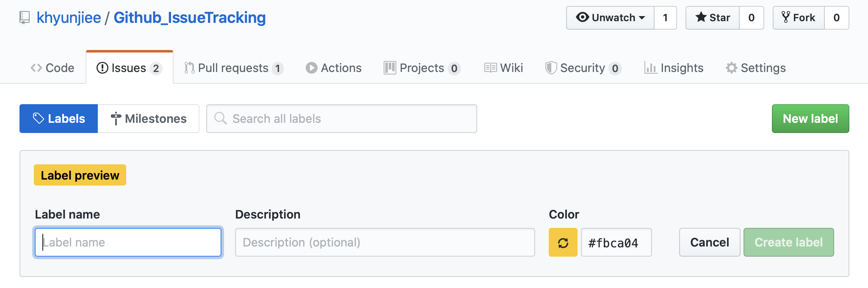The width and height of the screenshot is (868, 288).
Task: Click the Insights graph icon
Action: 650,68
